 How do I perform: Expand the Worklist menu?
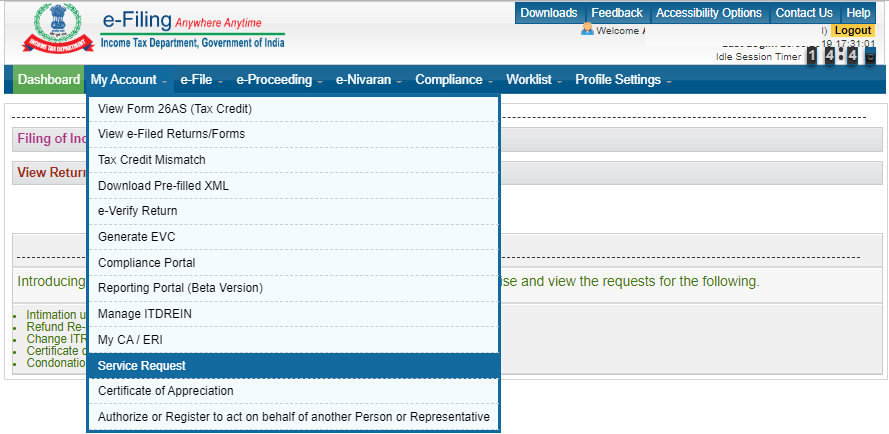[x=534, y=80]
